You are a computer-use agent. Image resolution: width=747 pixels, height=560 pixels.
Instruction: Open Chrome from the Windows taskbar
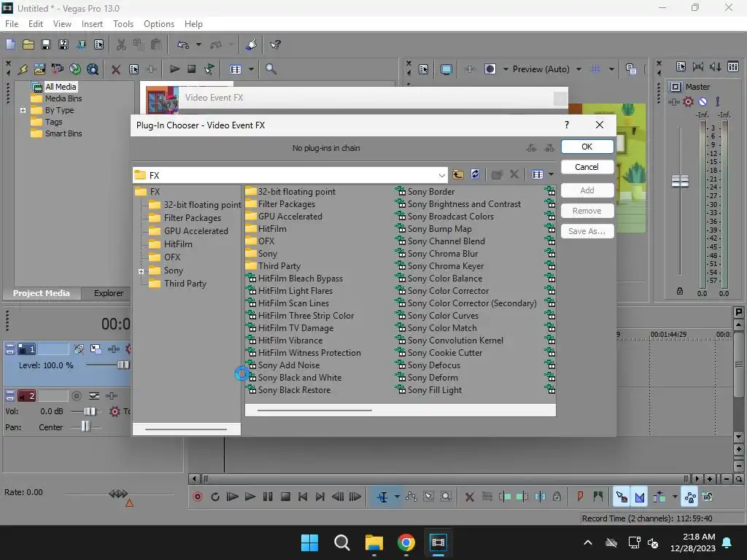406,542
